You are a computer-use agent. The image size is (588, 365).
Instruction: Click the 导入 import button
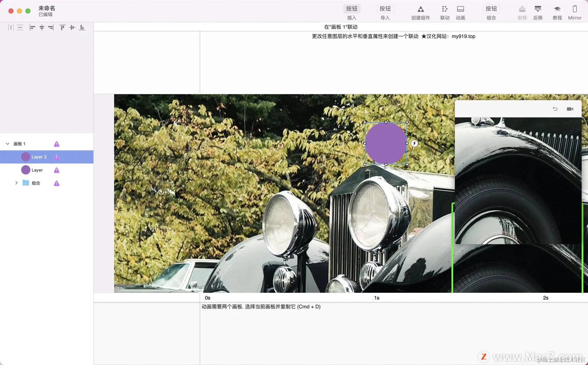[385, 9]
